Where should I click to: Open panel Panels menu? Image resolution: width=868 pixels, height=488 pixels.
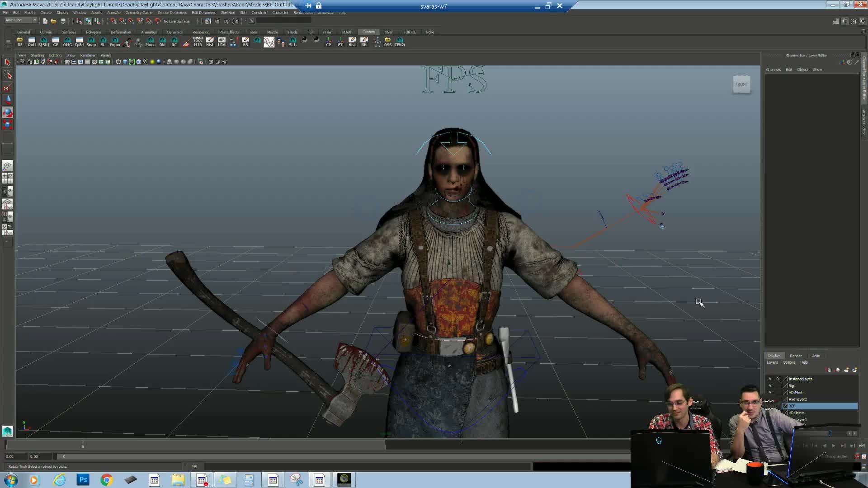106,55
